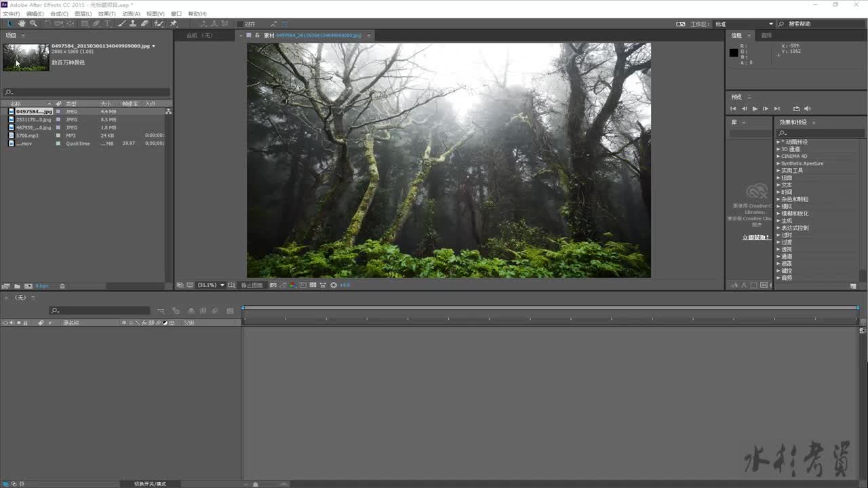The height and width of the screenshot is (488, 868).
Task: Click grid and guide options icon
Action: click(231, 285)
